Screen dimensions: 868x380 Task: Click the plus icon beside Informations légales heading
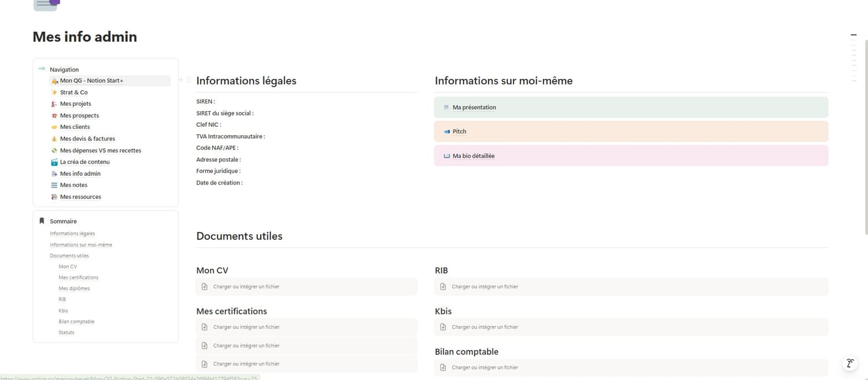point(181,80)
